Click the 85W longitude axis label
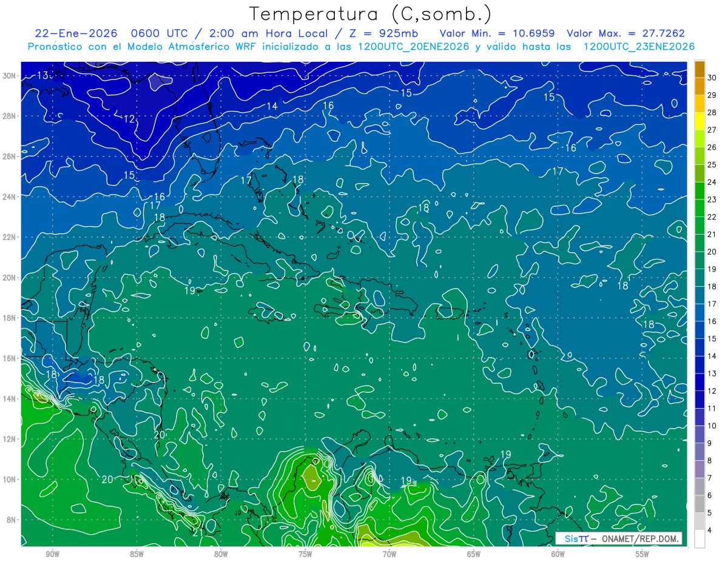Image resolution: width=728 pixels, height=562 pixels. pyautogui.click(x=136, y=554)
